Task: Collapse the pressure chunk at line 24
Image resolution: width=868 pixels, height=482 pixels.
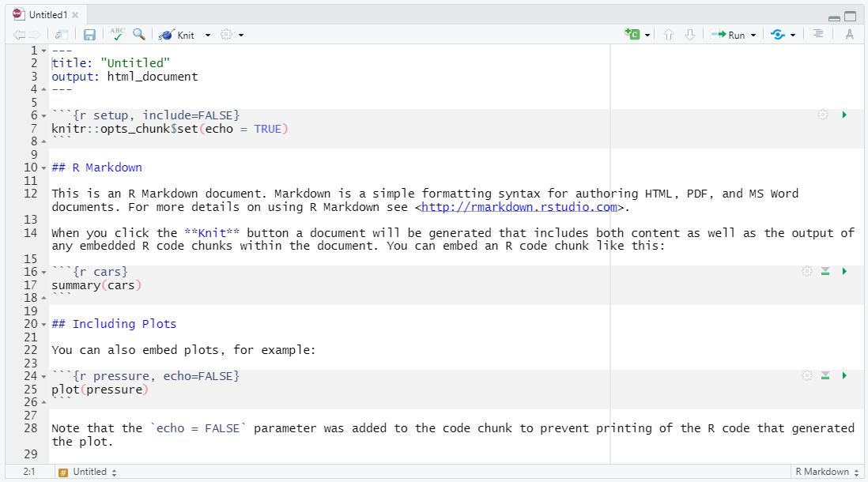Action: coord(43,376)
